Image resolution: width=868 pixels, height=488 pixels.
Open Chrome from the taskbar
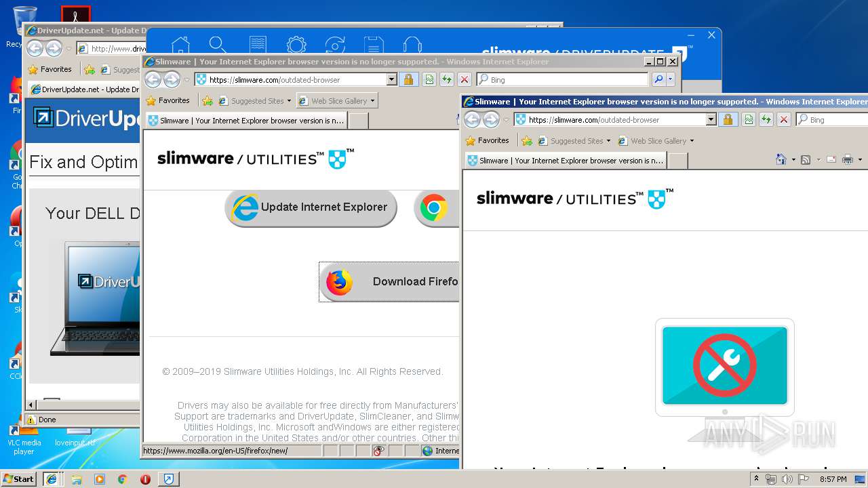(x=122, y=479)
